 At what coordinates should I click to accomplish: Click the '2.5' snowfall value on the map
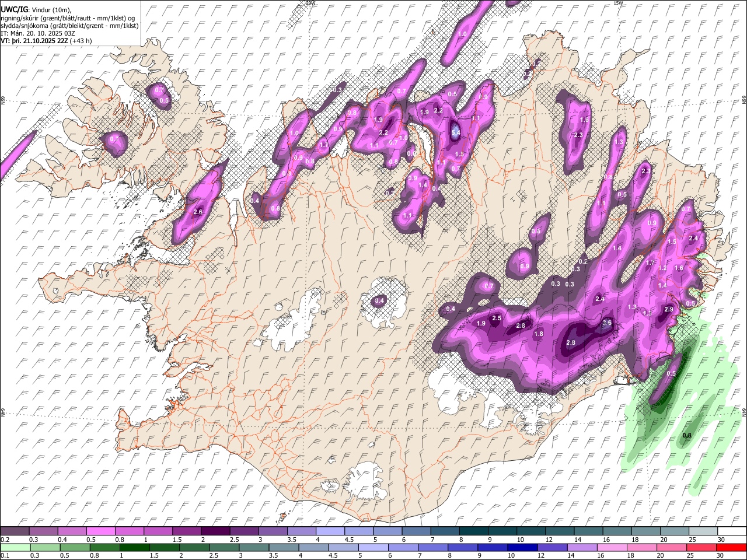(x=497, y=318)
